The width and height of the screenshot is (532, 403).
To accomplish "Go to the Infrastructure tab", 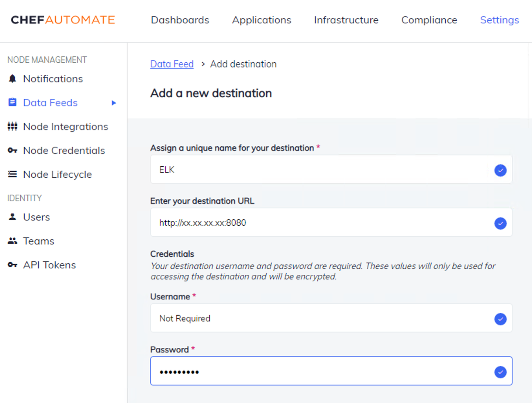I will (x=346, y=20).
